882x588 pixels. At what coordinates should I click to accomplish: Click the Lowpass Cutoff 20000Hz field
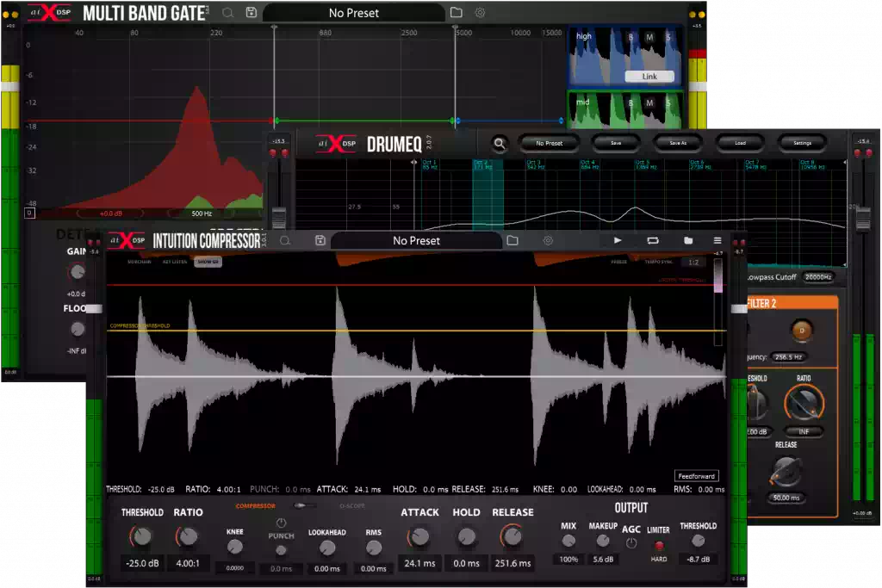[x=818, y=277]
